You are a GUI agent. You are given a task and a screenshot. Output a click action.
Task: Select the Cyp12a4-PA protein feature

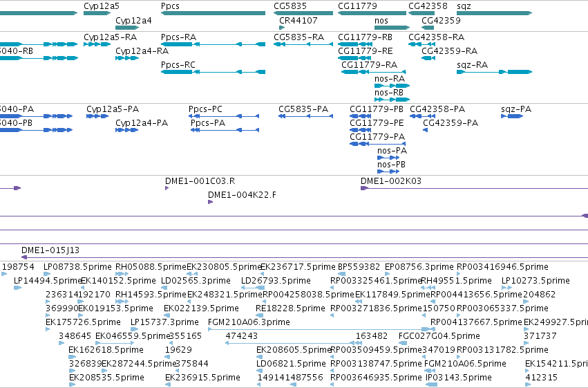coord(126,130)
